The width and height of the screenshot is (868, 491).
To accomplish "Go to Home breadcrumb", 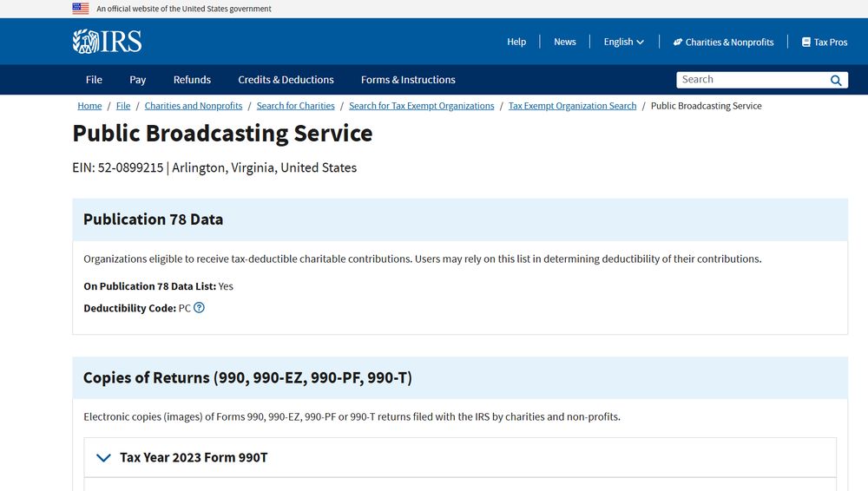I will pos(89,106).
